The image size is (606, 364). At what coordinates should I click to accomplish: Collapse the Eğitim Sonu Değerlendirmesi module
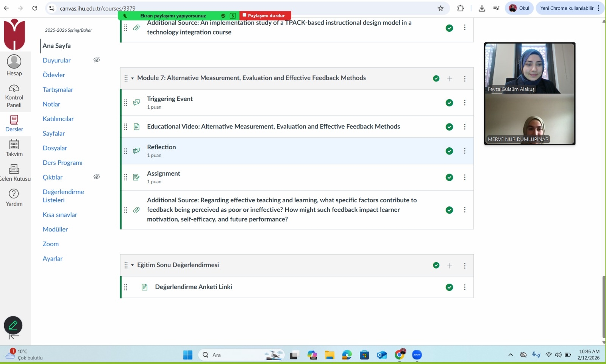point(132,266)
